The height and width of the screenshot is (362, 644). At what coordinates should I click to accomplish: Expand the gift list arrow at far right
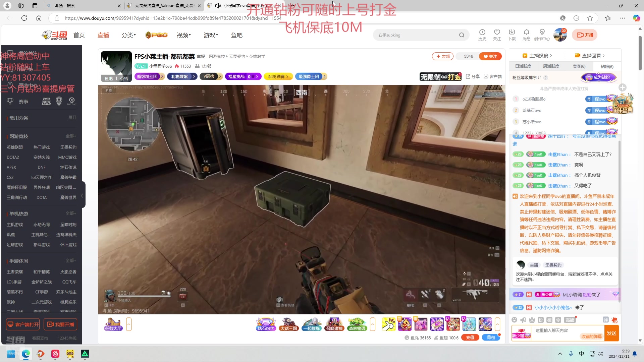tap(497, 324)
